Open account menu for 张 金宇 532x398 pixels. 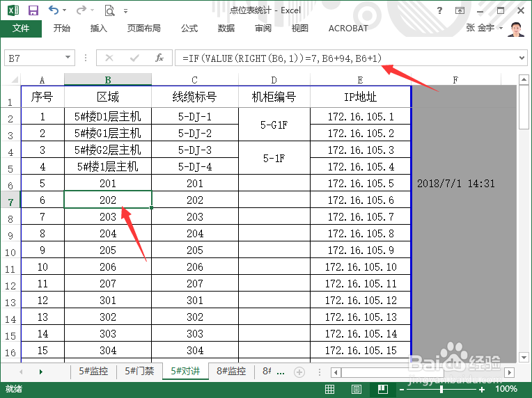pos(484,28)
